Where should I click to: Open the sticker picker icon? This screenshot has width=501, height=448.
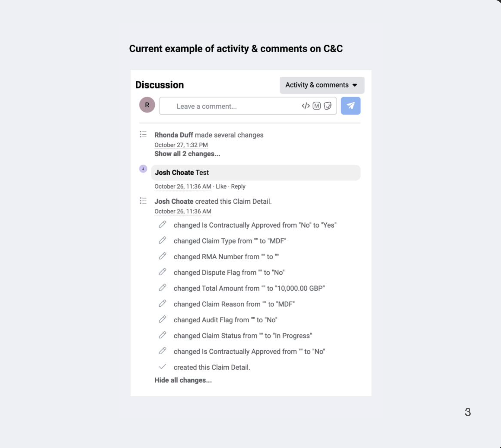328,106
